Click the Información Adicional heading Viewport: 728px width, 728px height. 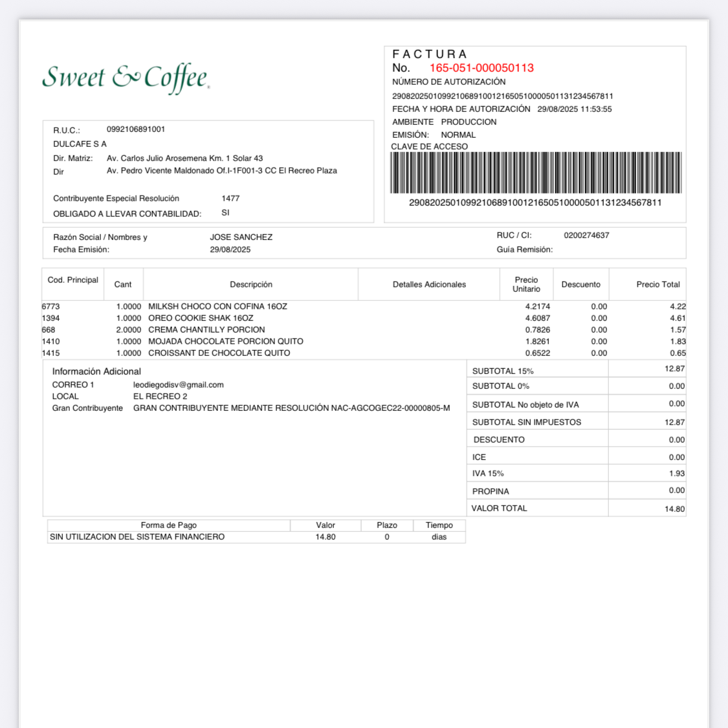96,371
